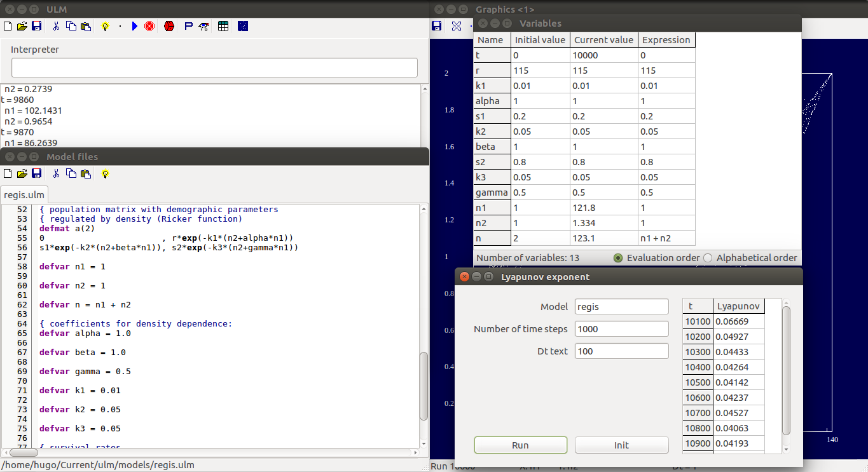Click the eye view icon in ULM toolbar
Image resolution: width=868 pixels, height=472 pixels.
point(204,26)
